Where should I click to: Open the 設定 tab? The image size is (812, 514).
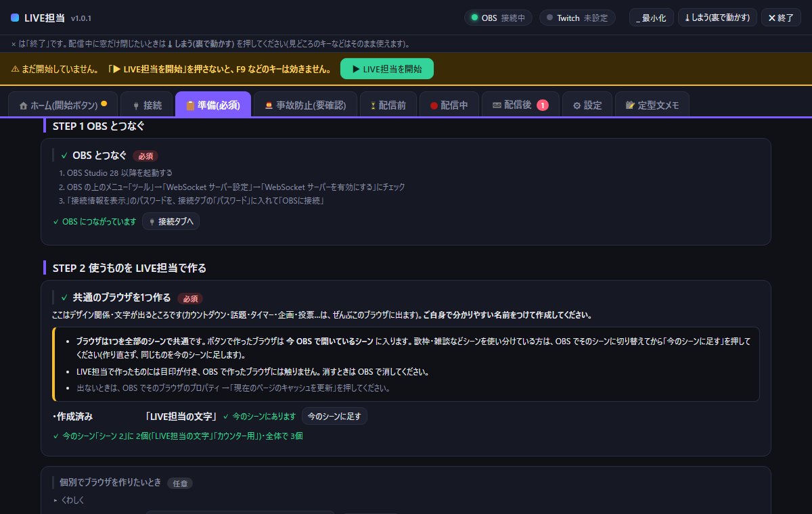coord(587,105)
